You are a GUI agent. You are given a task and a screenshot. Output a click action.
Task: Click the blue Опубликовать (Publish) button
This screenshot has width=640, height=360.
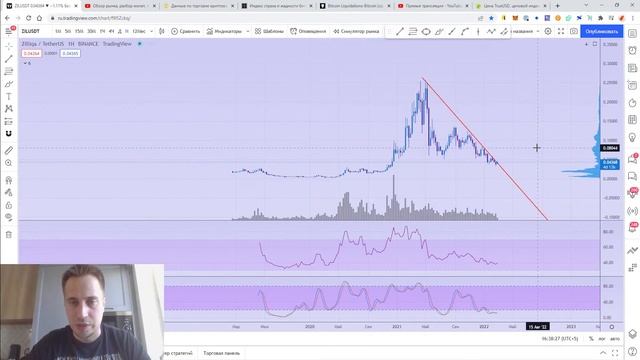tap(602, 31)
